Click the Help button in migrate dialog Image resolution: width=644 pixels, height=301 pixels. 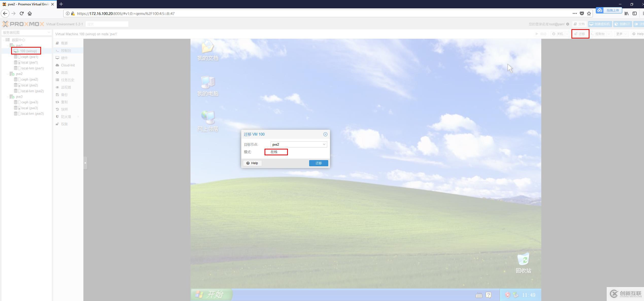coord(252,163)
